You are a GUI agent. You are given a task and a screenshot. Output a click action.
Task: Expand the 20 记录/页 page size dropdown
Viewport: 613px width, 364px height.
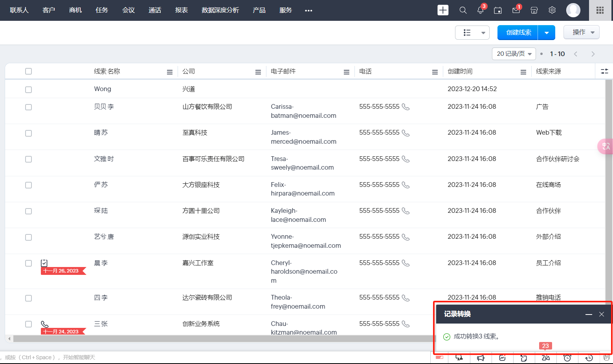coord(514,54)
